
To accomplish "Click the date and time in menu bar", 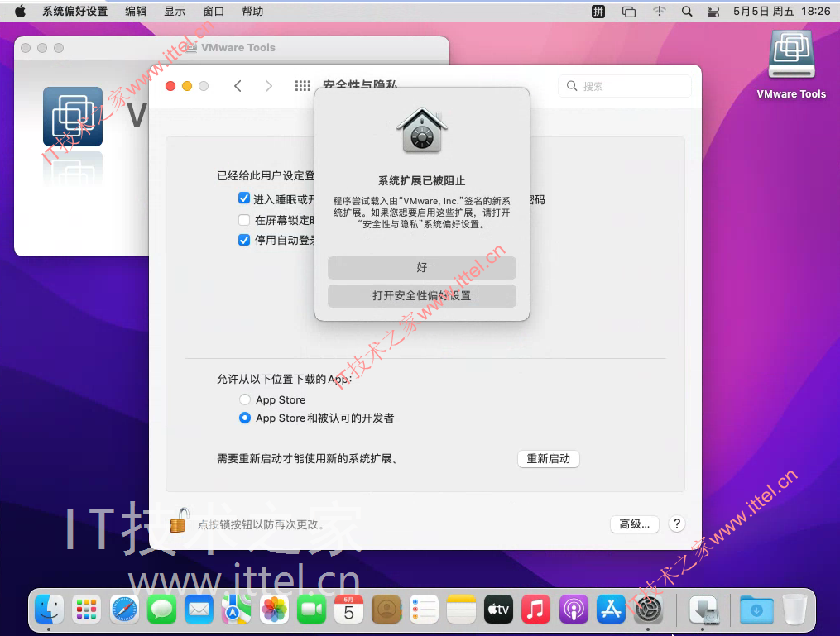I will 781,12.
